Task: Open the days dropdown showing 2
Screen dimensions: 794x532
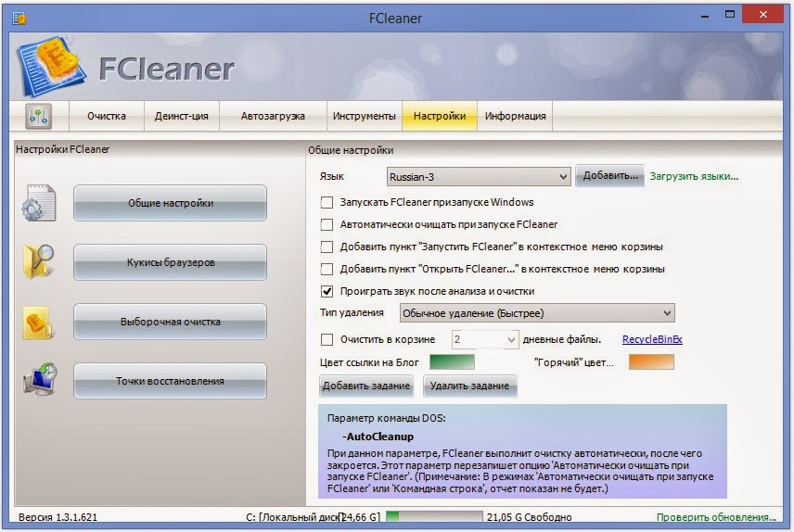Action: (485, 339)
